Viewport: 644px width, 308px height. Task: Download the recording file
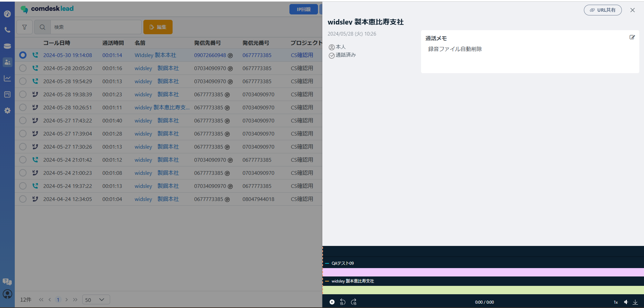(635, 302)
